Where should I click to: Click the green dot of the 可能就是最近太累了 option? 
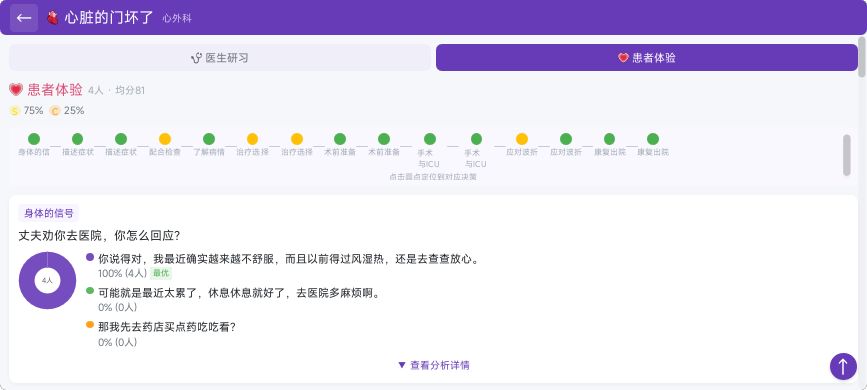90,290
